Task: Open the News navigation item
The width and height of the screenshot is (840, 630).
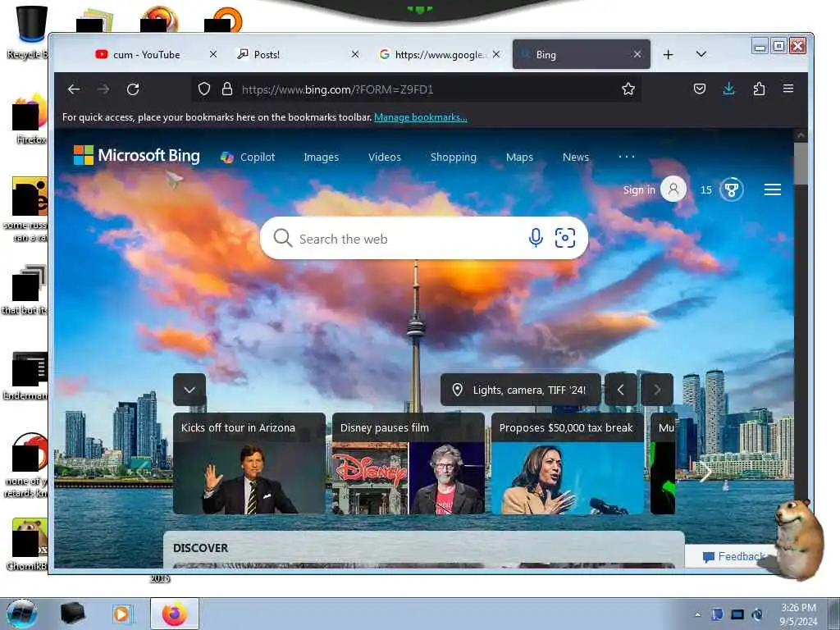Action: pyautogui.click(x=575, y=157)
